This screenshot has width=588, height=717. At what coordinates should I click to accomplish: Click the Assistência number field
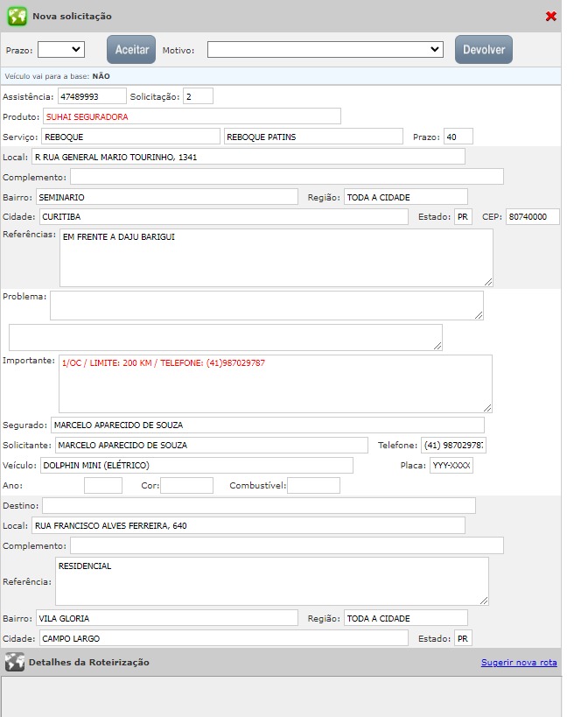pyautogui.click(x=92, y=96)
